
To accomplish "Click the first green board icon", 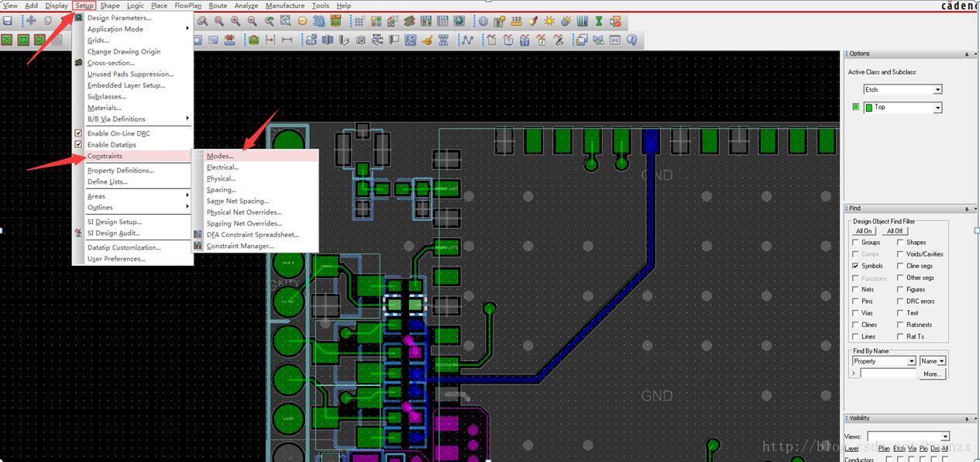I will (8, 40).
